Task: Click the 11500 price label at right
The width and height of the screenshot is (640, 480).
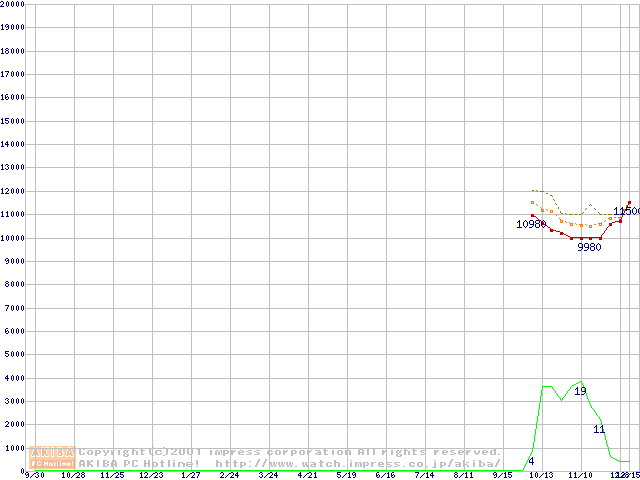Action: [x=627, y=211]
